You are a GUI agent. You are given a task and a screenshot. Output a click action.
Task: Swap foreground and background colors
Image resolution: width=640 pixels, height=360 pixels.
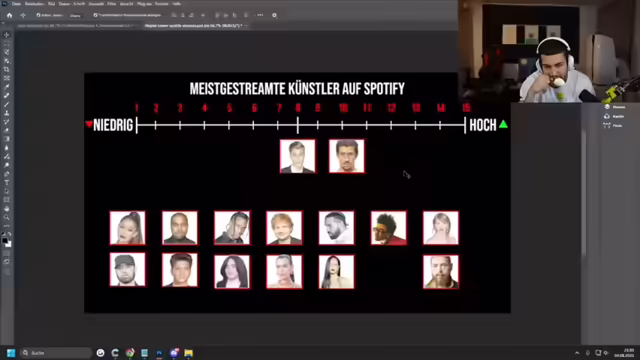[9, 233]
